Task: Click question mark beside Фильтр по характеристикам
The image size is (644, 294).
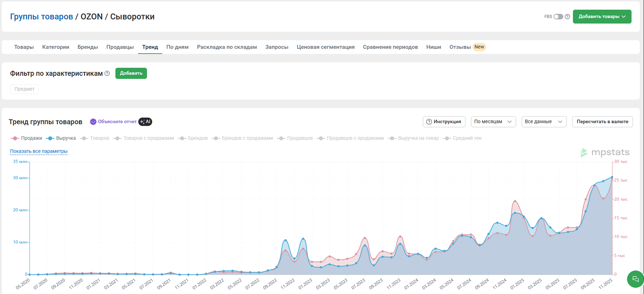Action: [x=107, y=73]
